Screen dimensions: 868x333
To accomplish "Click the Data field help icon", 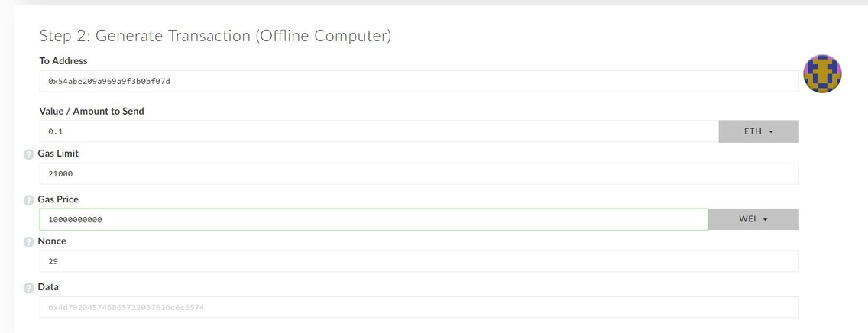I will [29, 288].
